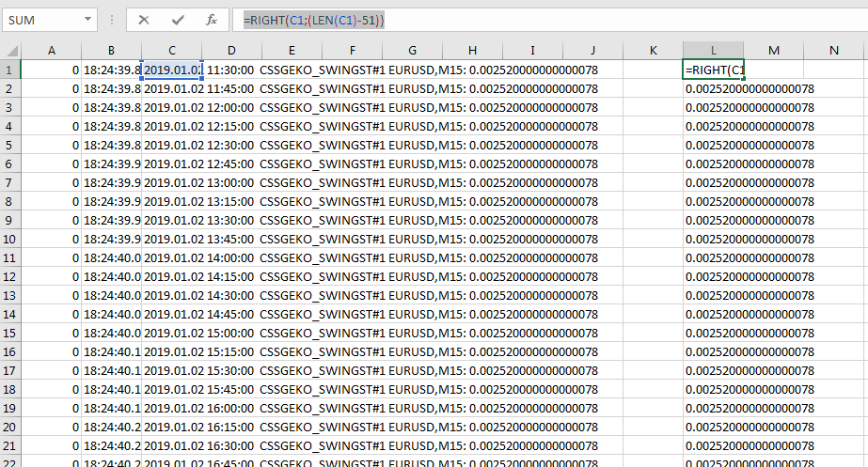Click cell L1 containing =RIGHT(C1
This screenshot has height=467, width=868.
[713, 70]
